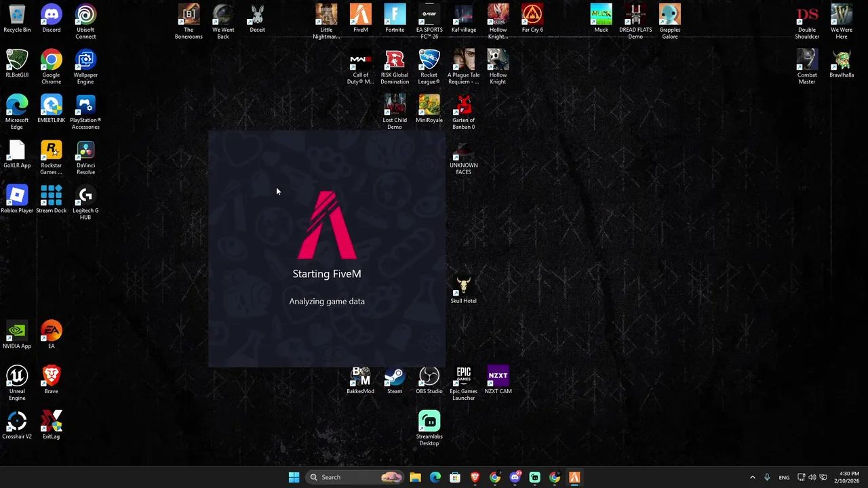Open the Roblox Player desktop shortcut

click(17, 200)
